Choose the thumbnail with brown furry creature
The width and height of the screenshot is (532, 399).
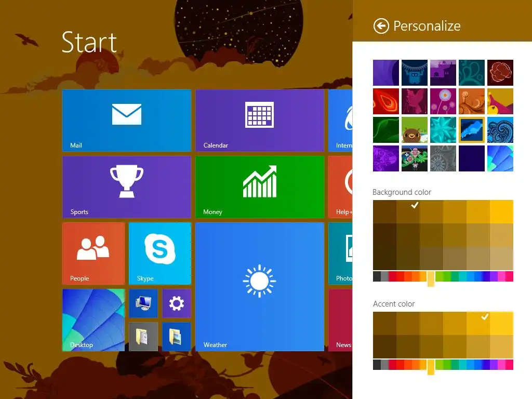point(414,130)
